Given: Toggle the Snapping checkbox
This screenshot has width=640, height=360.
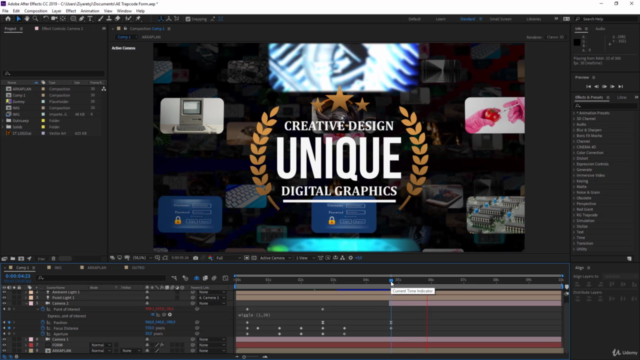Looking at the screenshot, I should pyautogui.click(x=188, y=19).
